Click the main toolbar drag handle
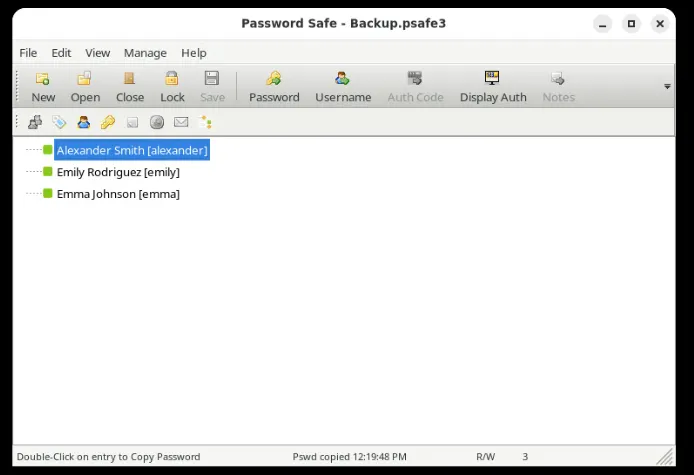 tap(17, 86)
